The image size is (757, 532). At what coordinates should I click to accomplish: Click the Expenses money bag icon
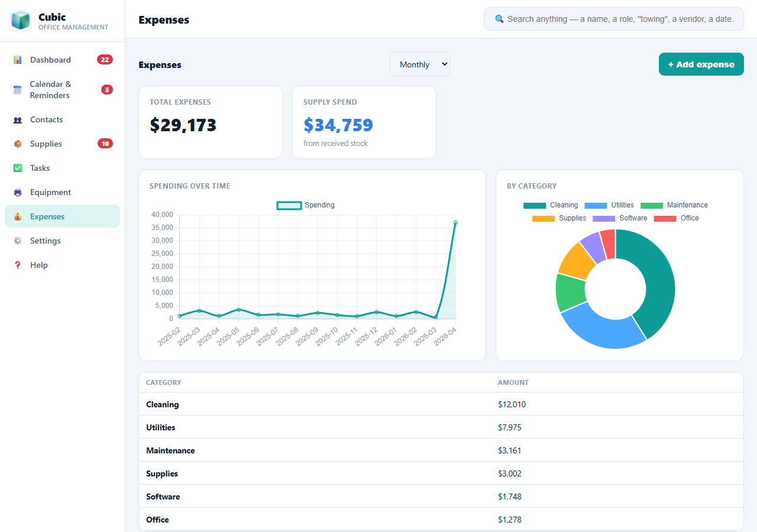tap(18, 216)
